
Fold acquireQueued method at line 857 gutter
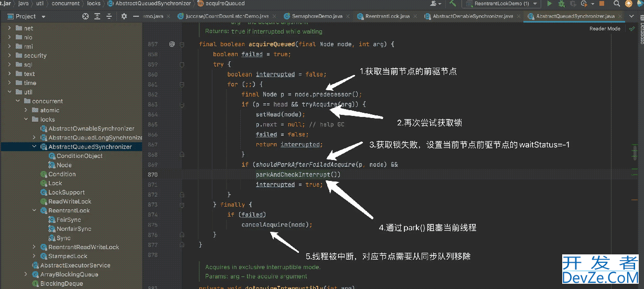pyautogui.click(x=182, y=45)
